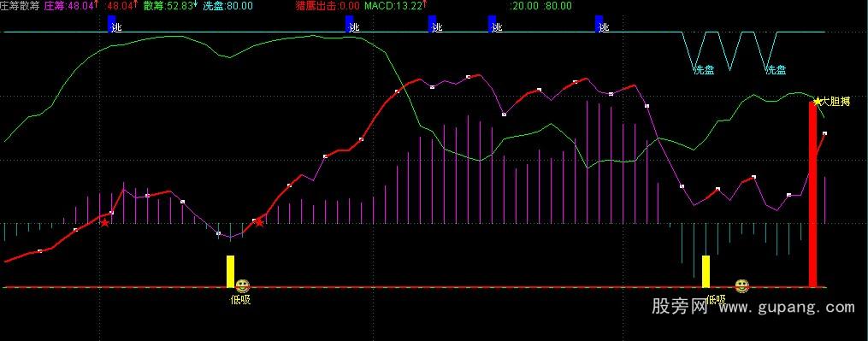The height and width of the screenshot is (341, 868).
Task: Click the MACD:13.22 readout
Action: coord(396,6)
